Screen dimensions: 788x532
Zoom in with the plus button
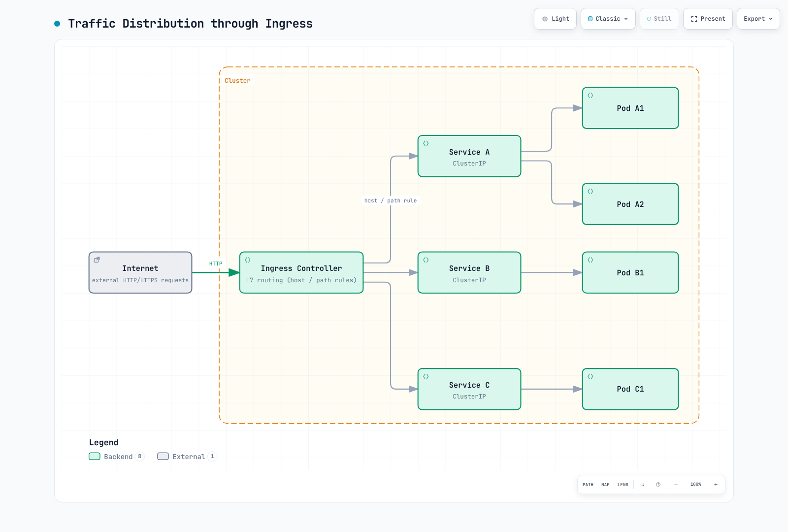[716, 485]
